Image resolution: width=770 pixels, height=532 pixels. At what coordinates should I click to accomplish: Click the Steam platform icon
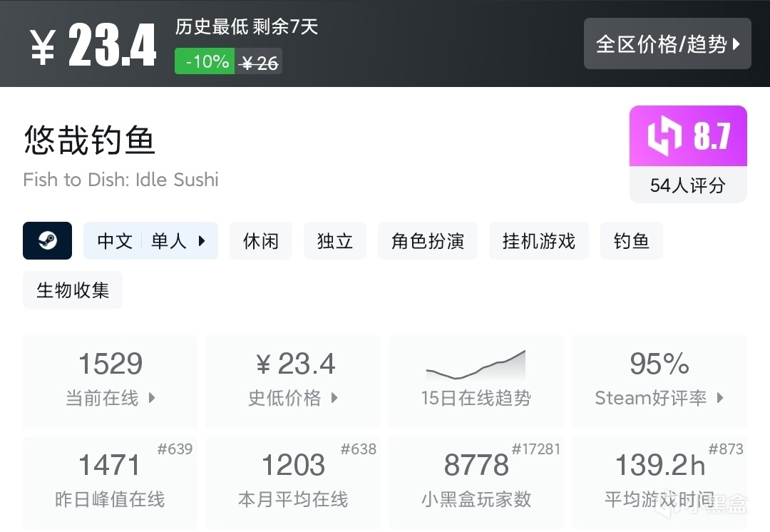tap(47, 240)
